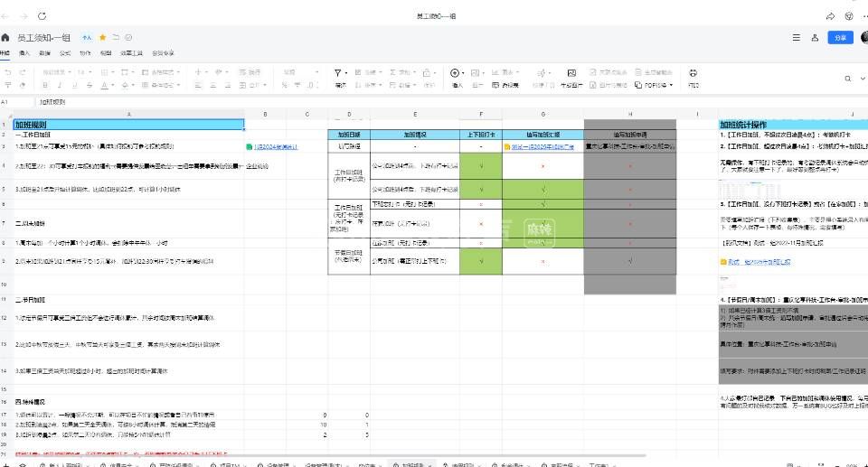Open the 数据 menu tab
This screenshot has width=868, height=467.
(x=45, y=53)
